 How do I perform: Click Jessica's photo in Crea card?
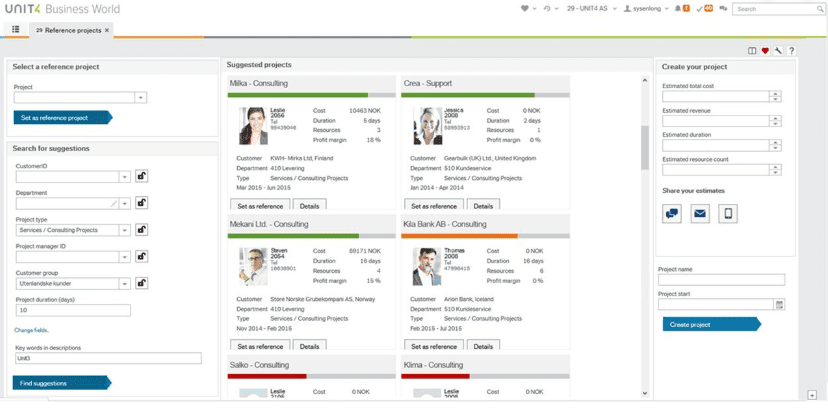[x=428, y=126]
